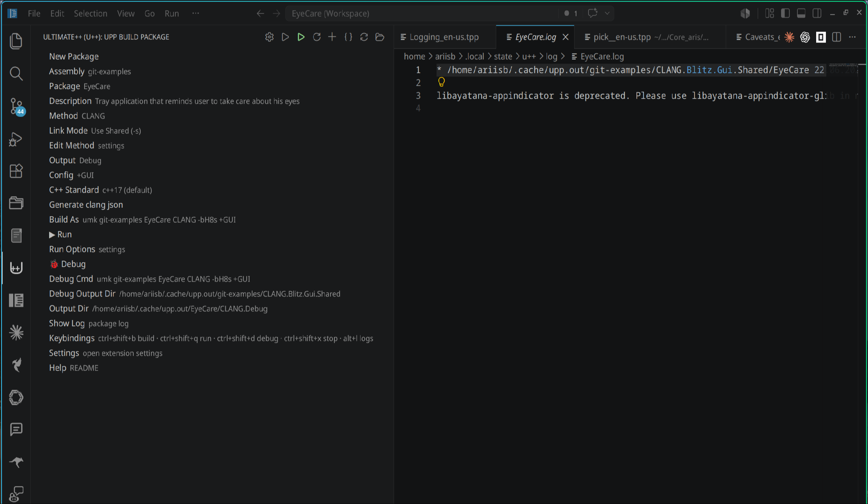This screenshot has width=868, height=504.
Task: Click Generate clang json
Action: pyautogui.click(x=86, y=205)
